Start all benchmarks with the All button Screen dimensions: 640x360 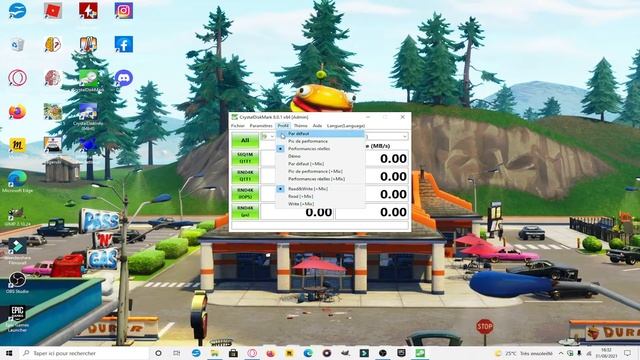pos(245,140)
